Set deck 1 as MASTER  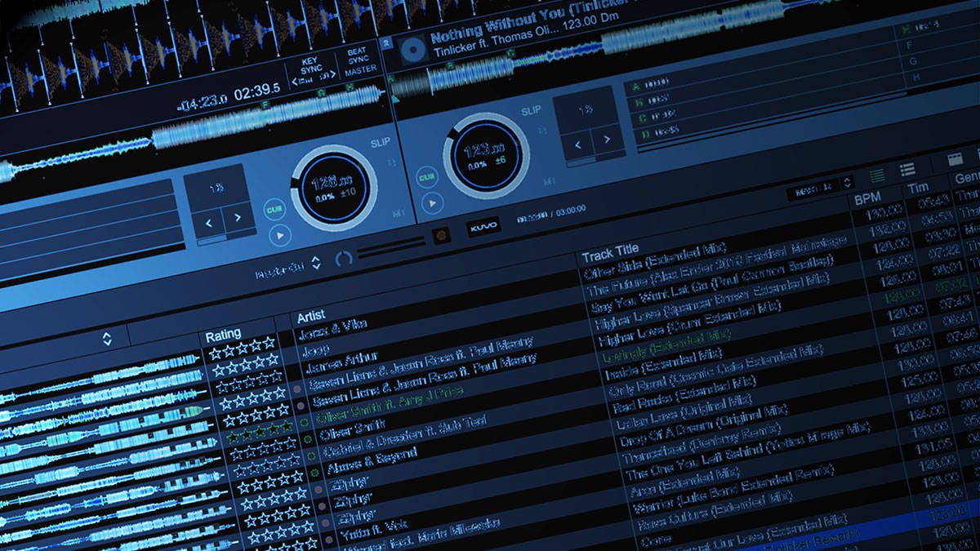360,71
